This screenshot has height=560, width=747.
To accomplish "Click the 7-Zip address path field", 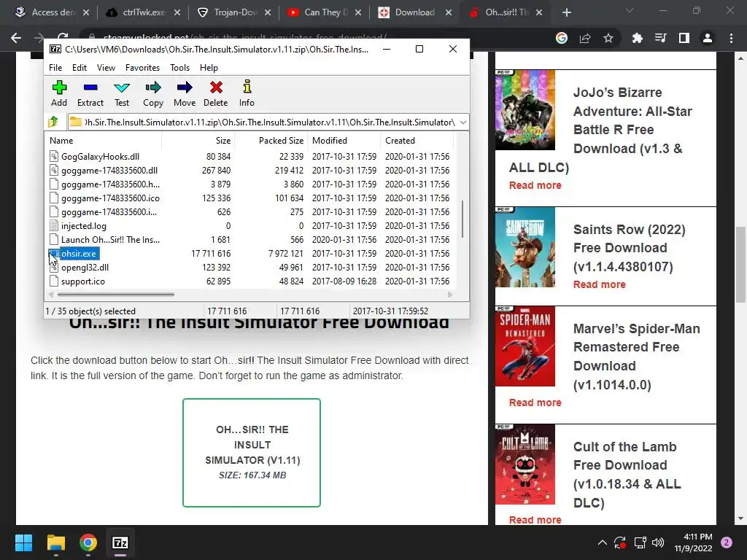I will [x=268, y=122].
